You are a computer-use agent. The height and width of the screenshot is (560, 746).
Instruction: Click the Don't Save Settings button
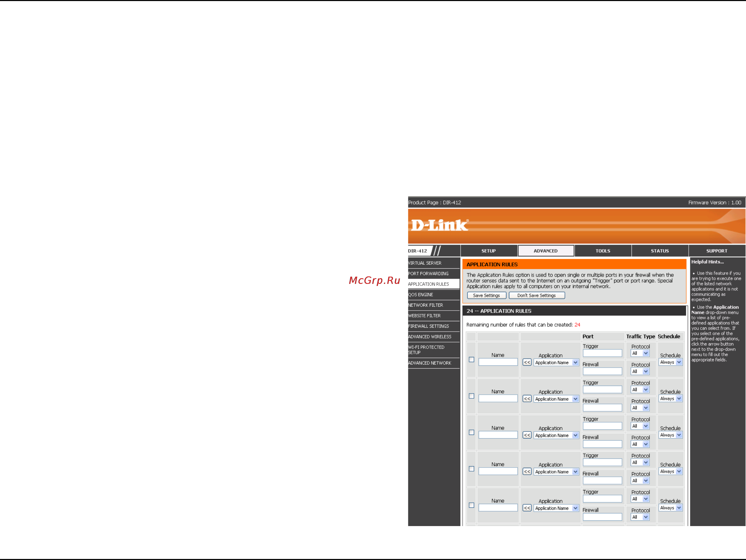(536, 295)
